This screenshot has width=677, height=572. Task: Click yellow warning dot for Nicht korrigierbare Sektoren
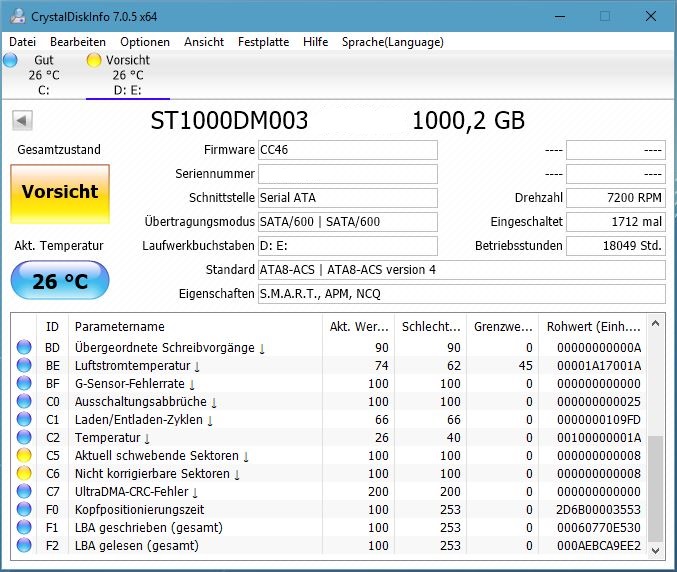(x=24, y=473)
